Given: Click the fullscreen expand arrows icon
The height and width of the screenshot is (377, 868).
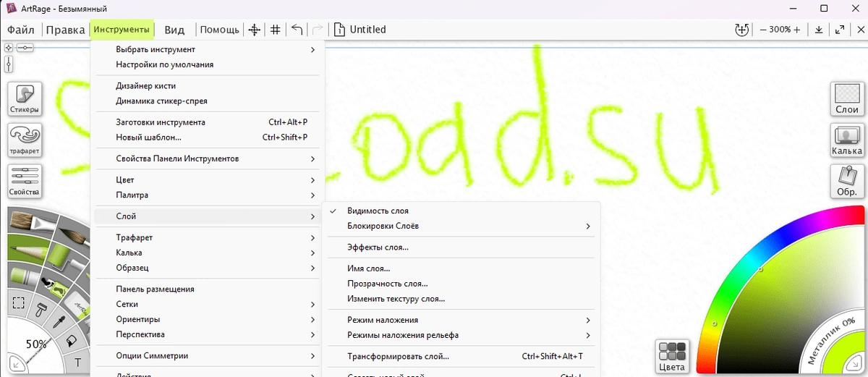Looking at the screenshot, I should point(840,30).
